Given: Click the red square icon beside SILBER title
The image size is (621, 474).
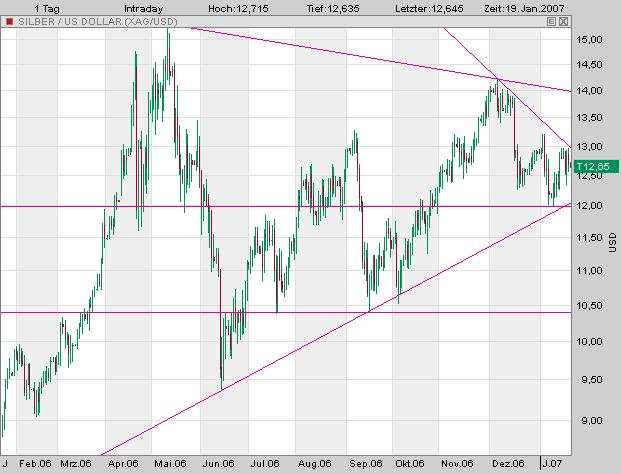Looking at the screenshot, I should point(9,21).
